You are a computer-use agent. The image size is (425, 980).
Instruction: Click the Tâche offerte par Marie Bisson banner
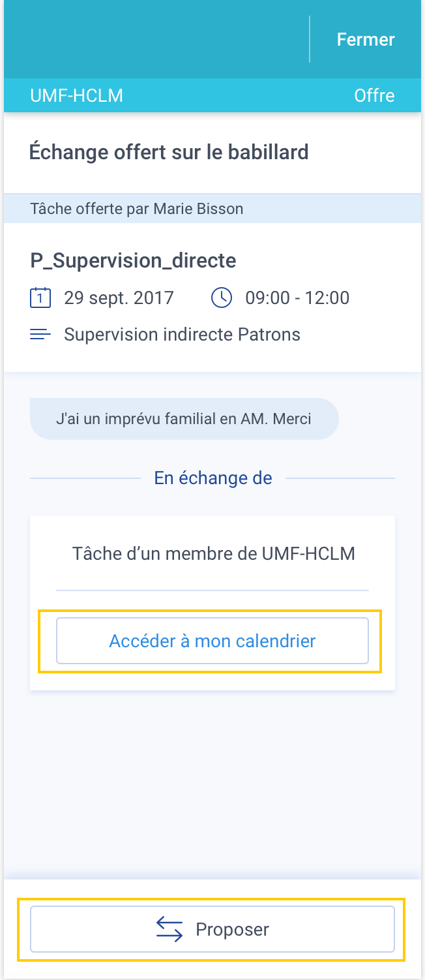click(212, 209)
